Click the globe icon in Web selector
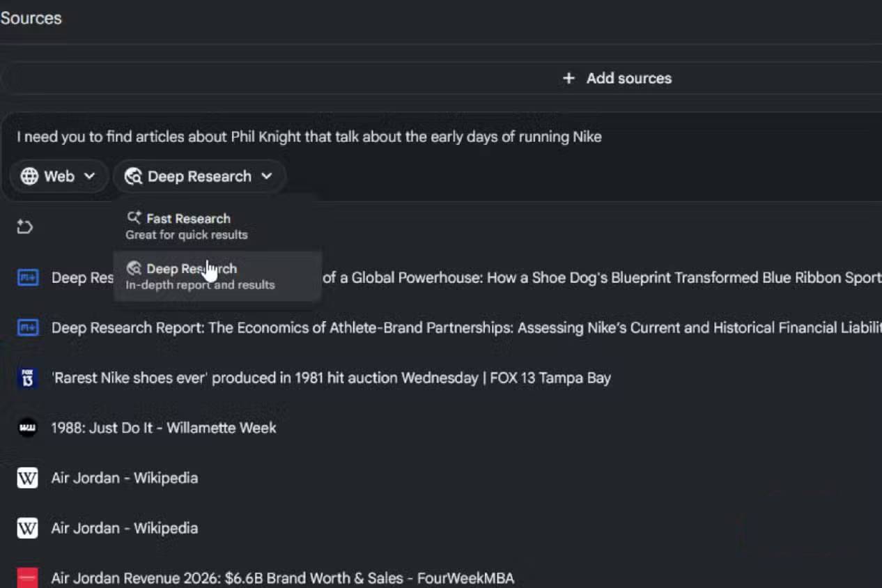Screen dimensions: 882x588 (x=29, y=176)
